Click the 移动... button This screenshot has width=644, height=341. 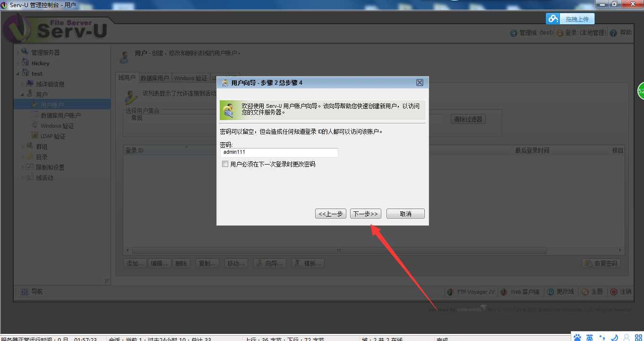click(236, 263)
